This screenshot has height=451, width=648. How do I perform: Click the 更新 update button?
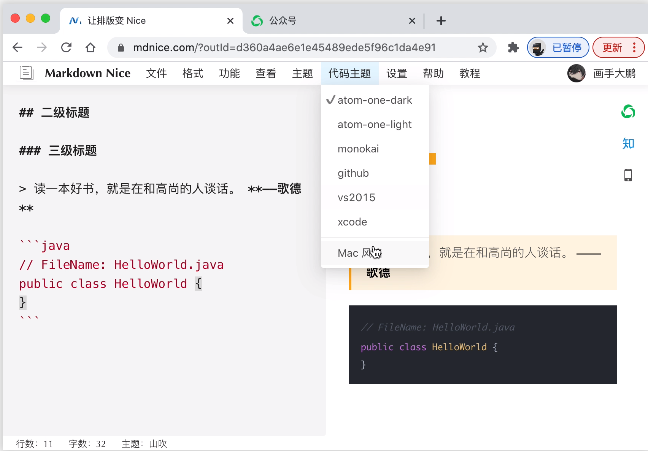[618, 48]
